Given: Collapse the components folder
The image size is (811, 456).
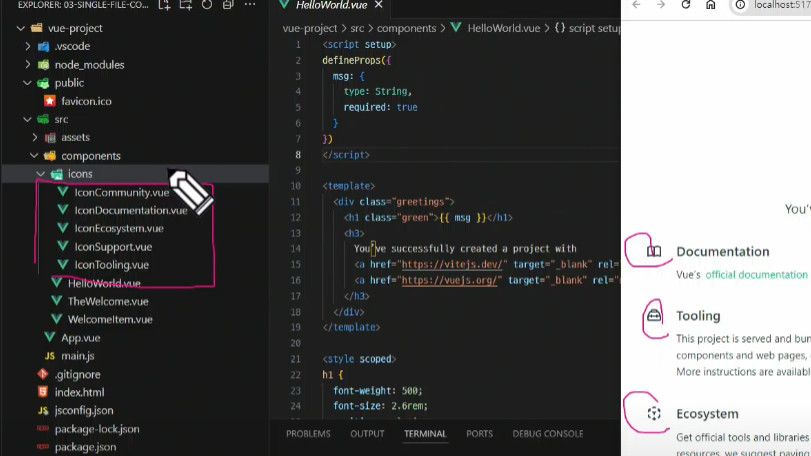Looking at the screenshot, I should tap(34, 156).
